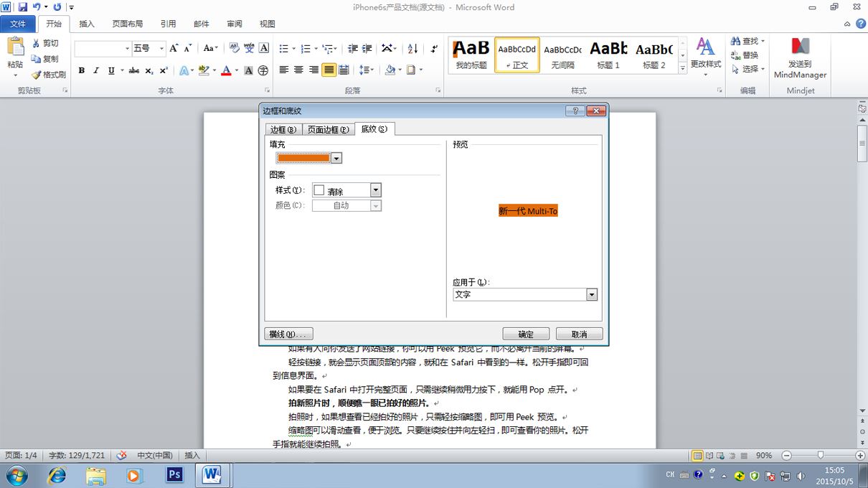The image size is (868, 488).
Task: Click the Text Effects glowing A icon
Action: click(x=184, y=70)
